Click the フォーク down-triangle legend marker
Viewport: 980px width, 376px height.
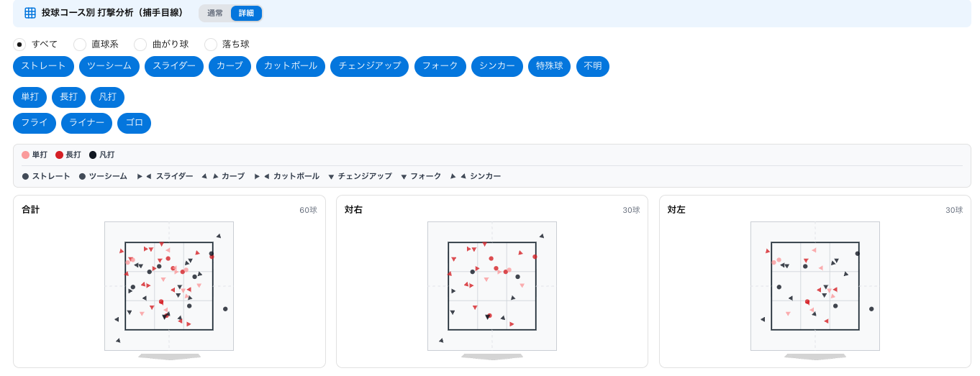pos(404,176)
